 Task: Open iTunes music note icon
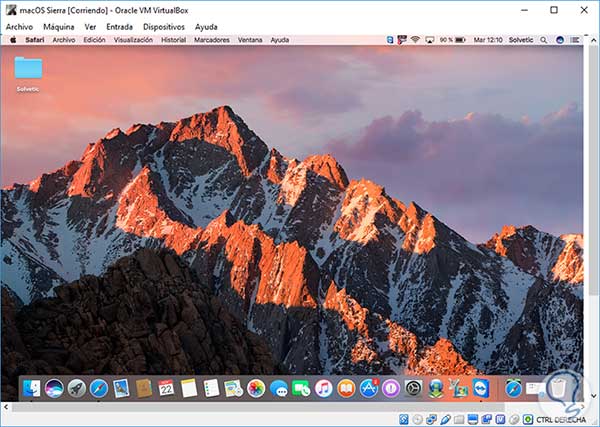pos(324,389)
